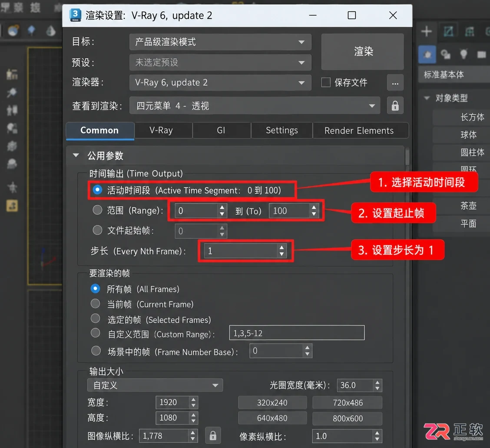Toggle the view lock icon beside 查看到渲染

pos(395,106)
